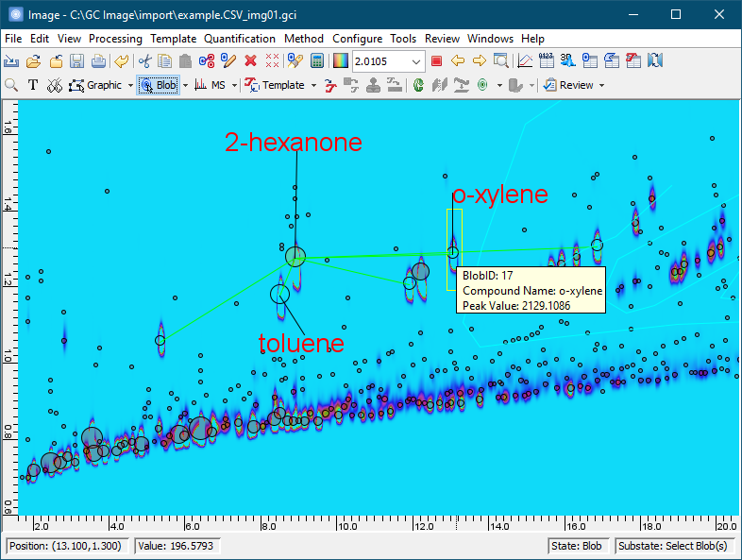Click the toluene blob circle
The height and width of the screenshot is (560, 742).
click(x=279, y=294)
